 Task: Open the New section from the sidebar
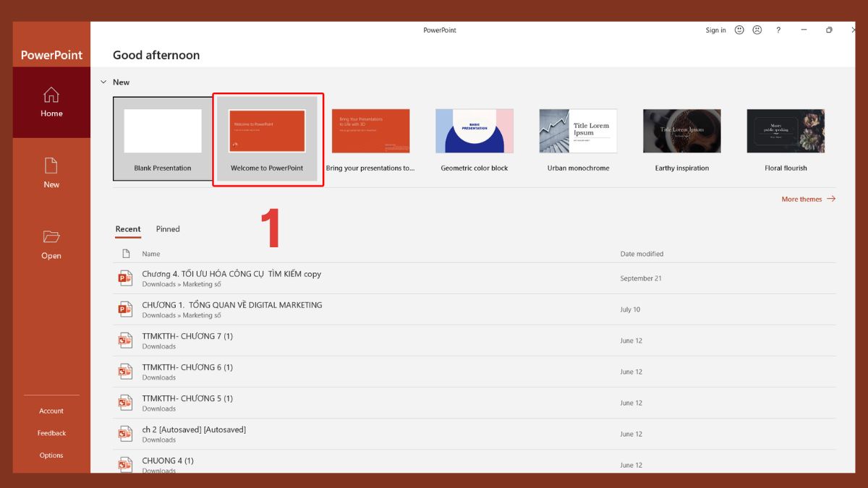coord(51,166)
